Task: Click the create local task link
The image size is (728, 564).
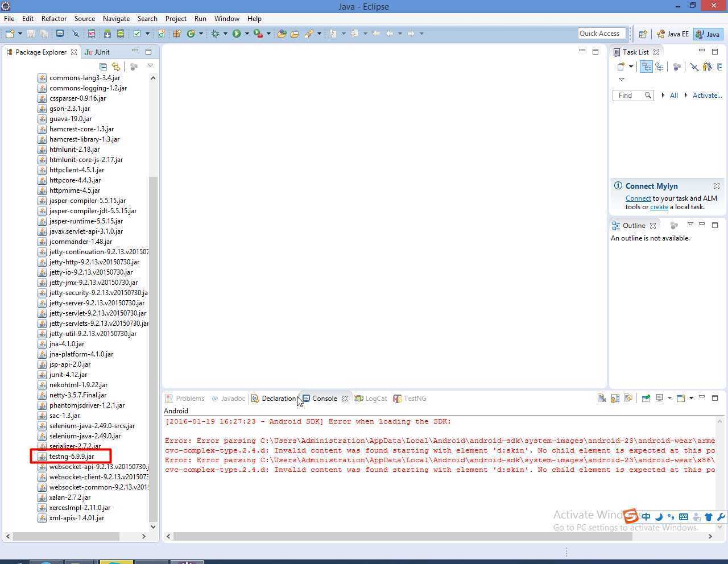Action: 659,207
